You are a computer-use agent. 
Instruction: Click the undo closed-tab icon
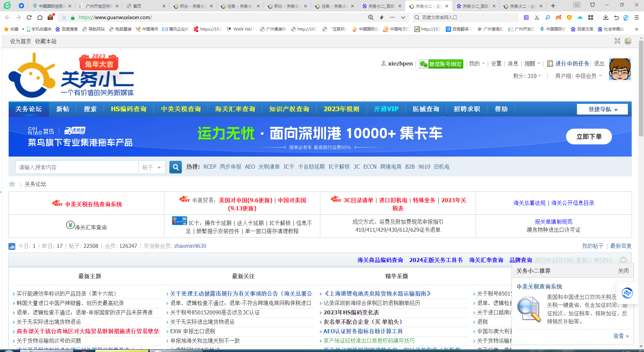click(616, 17)
